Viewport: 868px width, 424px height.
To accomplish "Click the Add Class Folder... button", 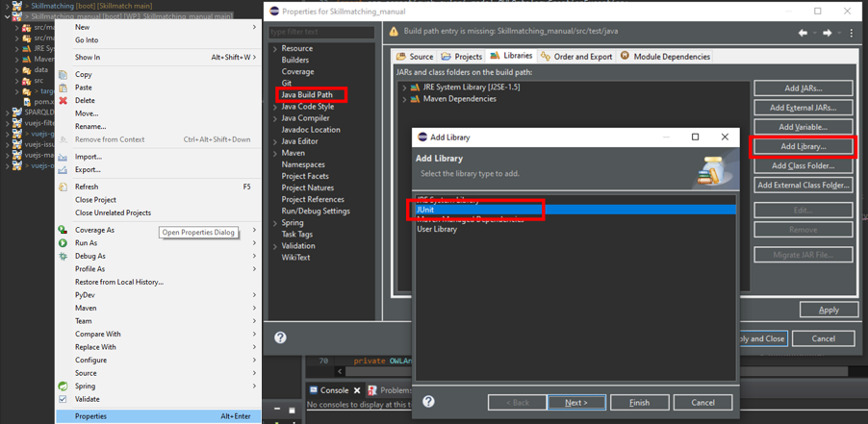I will click(x=803, y=165).
